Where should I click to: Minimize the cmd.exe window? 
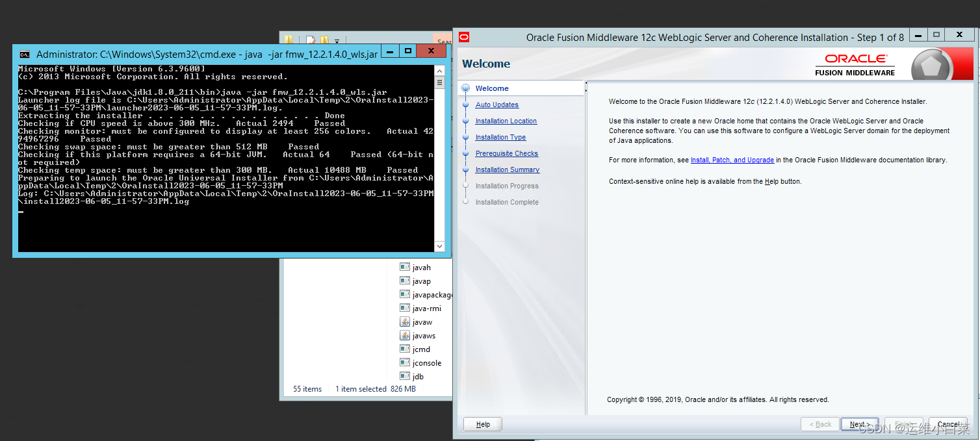[x=390, y=51]
